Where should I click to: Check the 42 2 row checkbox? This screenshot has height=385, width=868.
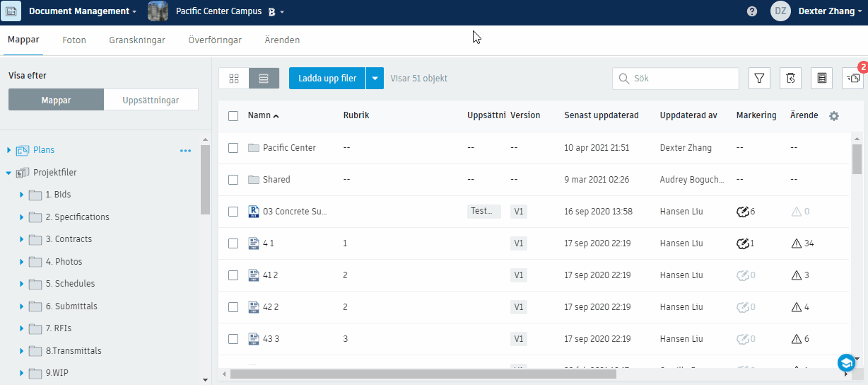[233, 307]
